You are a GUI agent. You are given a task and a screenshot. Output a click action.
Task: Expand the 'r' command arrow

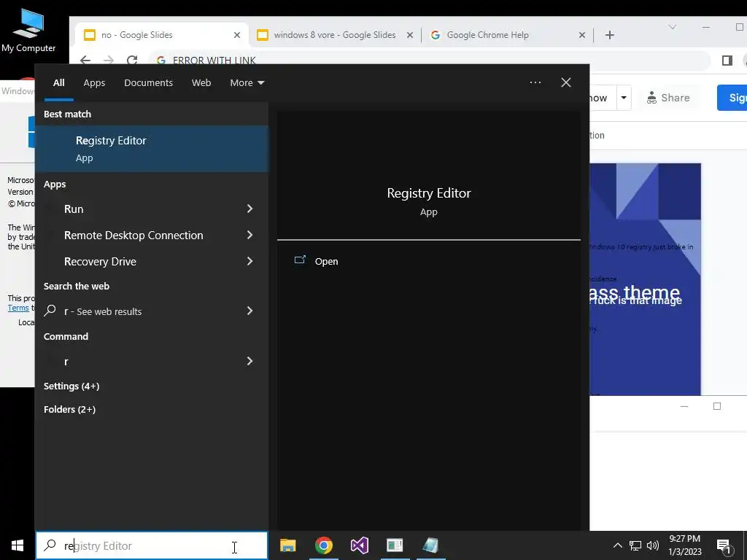tap(249, 361)
